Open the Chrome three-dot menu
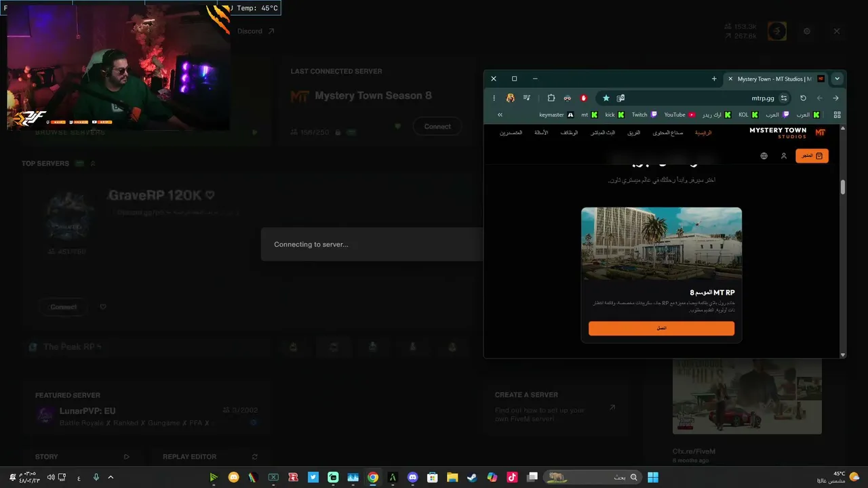The image size is (868, 488). [494, 98]
